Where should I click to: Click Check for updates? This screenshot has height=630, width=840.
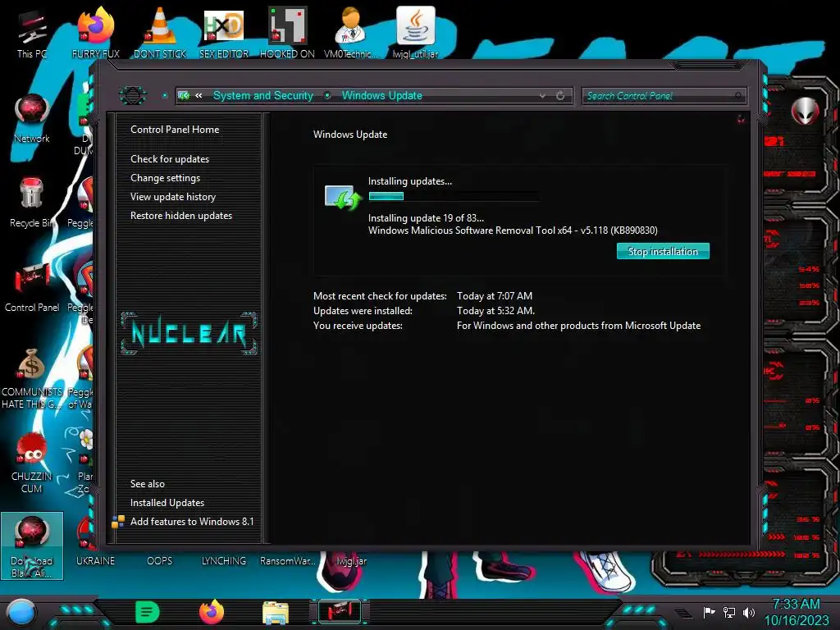[170, 159]
